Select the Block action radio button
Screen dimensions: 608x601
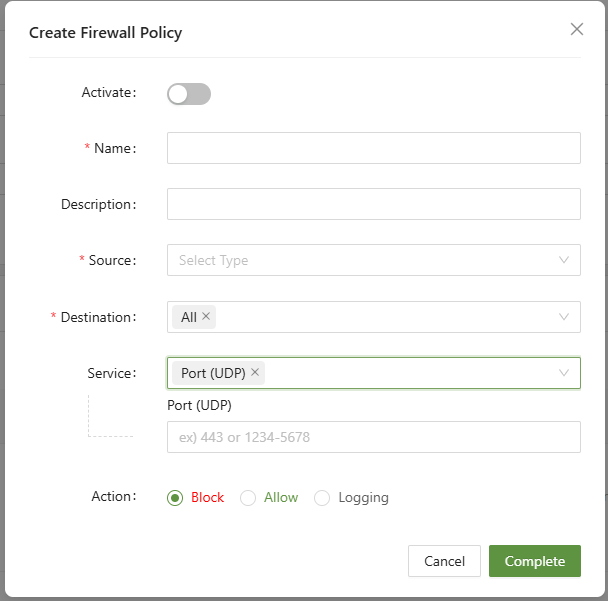[176, 498]
